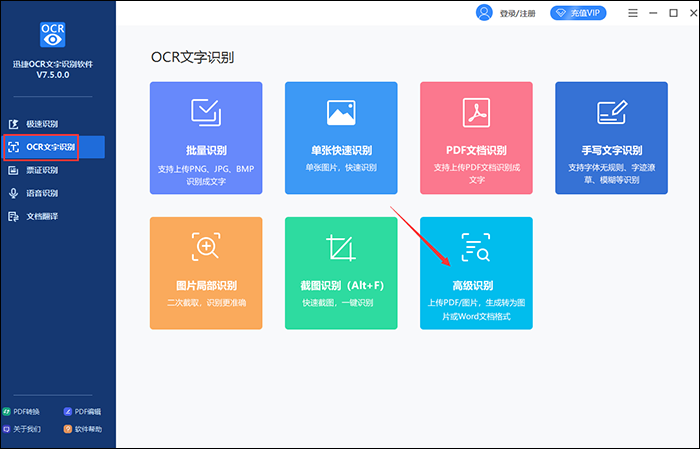Click the 充值VIP button
Image resolution: width=700 pixels, height=449 pixels.
click(x=578, y=13)
